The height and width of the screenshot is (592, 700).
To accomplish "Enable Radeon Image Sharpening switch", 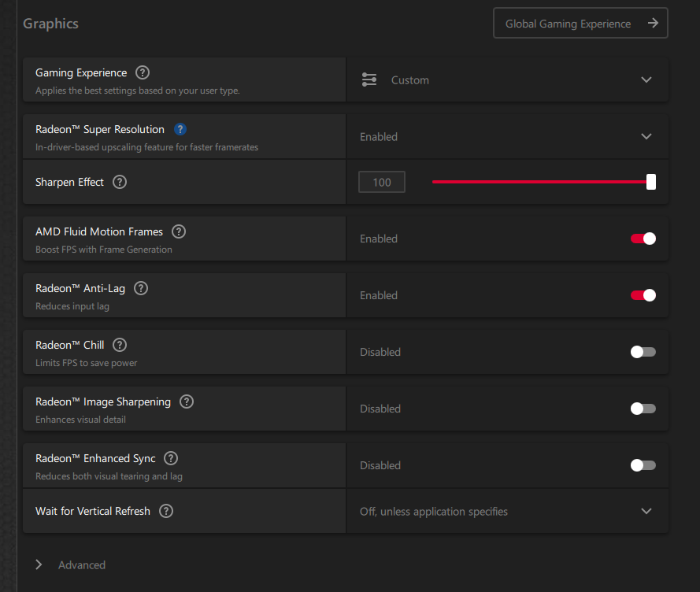I will (x=643, y=409).
